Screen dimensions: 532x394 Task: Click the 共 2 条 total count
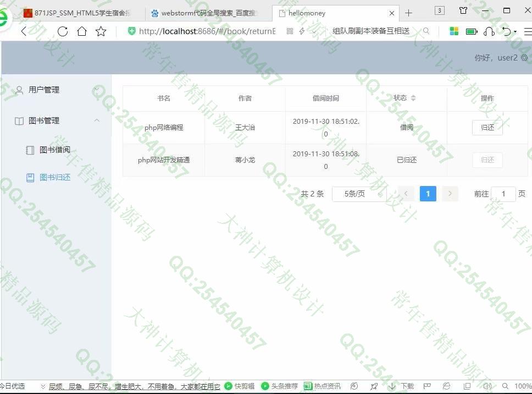(312, 194)
